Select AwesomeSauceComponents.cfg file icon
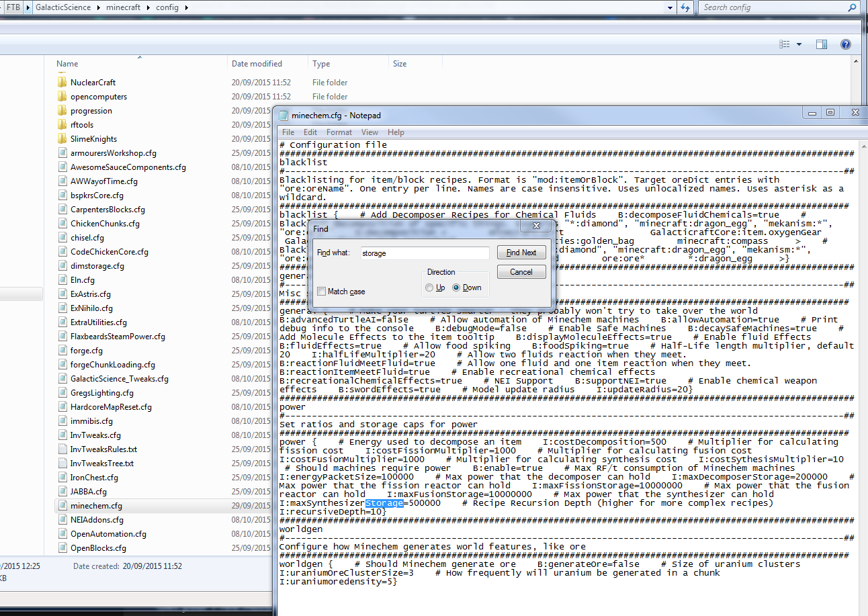868x616 pixels. (62, 167)
